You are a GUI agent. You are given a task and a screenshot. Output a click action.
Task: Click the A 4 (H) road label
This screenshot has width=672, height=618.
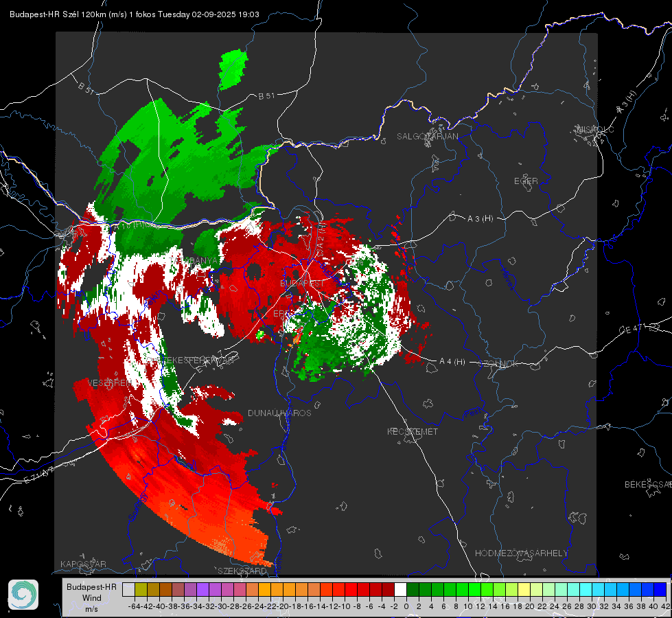pyautogui.click(x=452, y=362)
